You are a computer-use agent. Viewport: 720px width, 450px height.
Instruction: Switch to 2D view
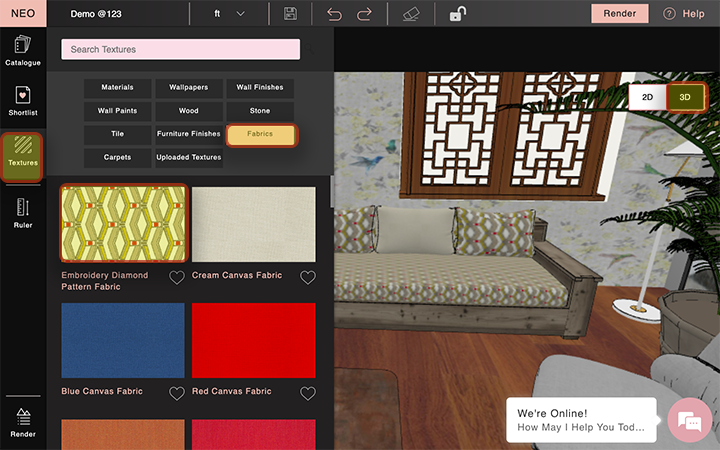[x=647, y=97]
